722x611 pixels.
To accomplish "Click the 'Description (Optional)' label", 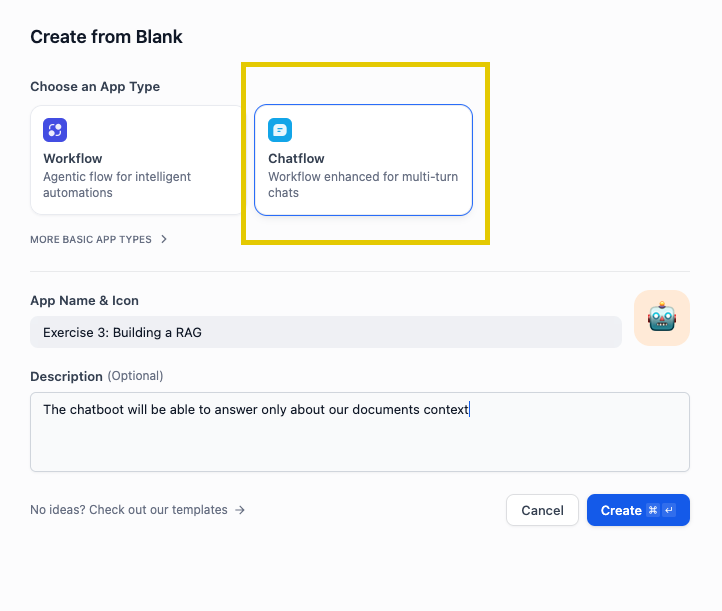I will click(96, 376).
